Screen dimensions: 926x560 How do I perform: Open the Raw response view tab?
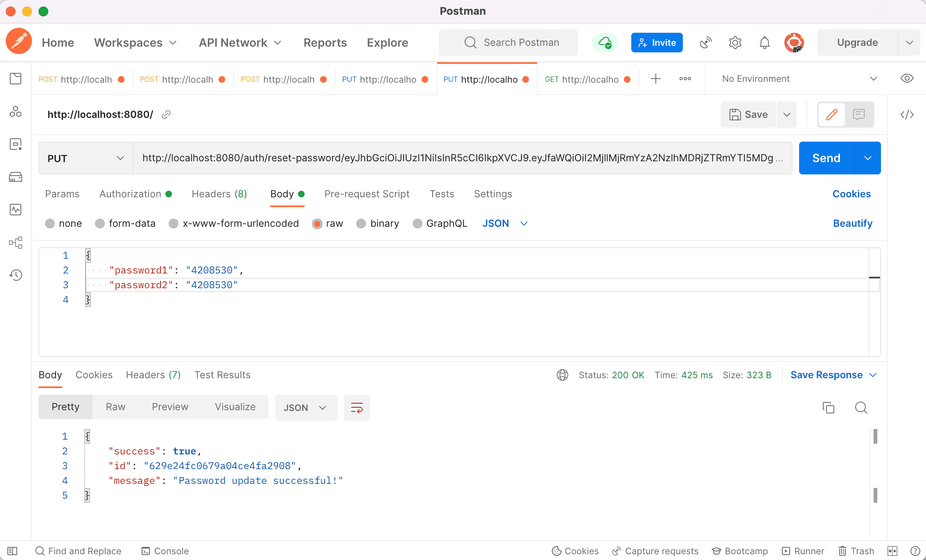click(x=115, y=407)
